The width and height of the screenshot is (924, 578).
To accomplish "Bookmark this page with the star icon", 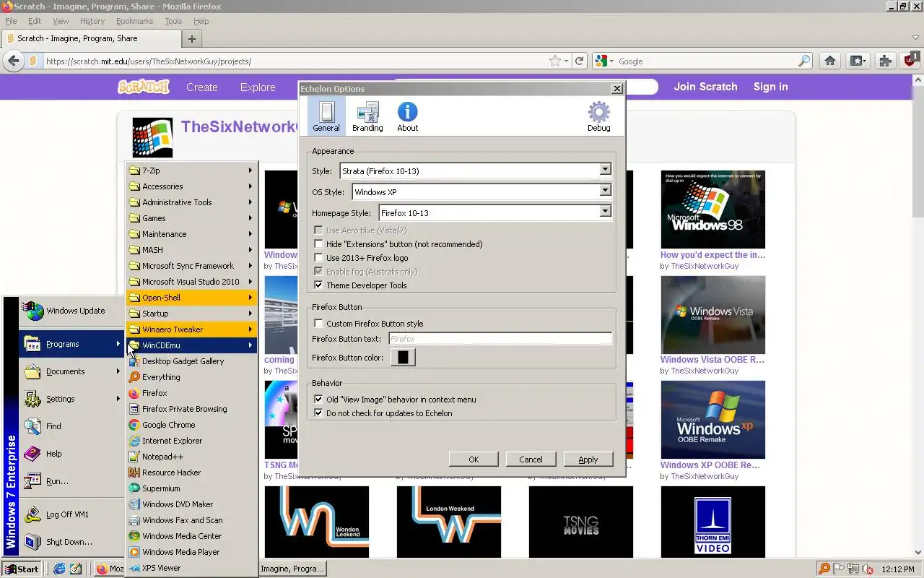I will [x=554, y=61].
